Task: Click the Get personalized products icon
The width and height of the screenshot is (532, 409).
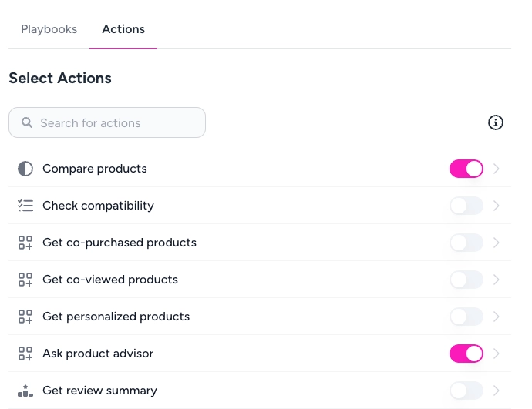Action: 25,317
